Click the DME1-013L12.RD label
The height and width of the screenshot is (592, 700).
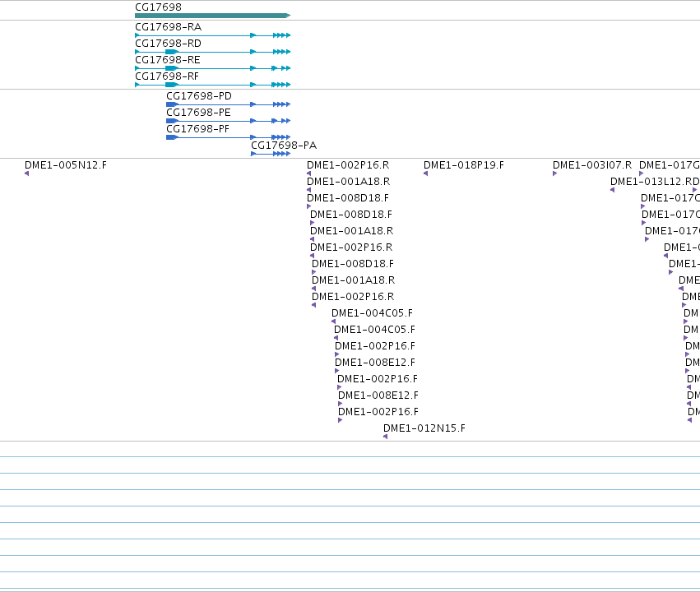point(655,182)
